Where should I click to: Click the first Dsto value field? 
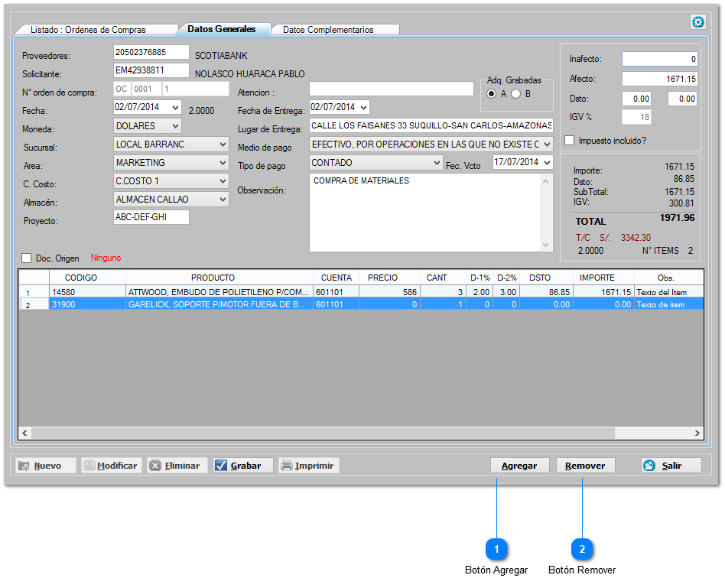636,99
